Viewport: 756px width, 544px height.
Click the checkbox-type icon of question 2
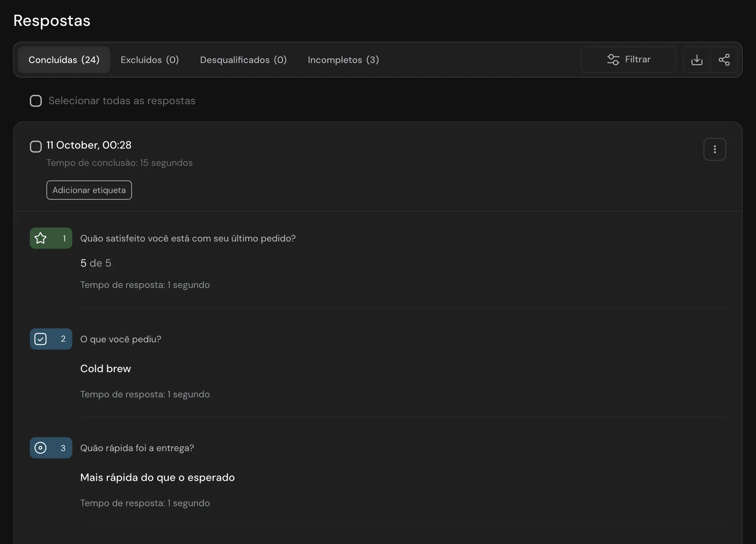40,339
